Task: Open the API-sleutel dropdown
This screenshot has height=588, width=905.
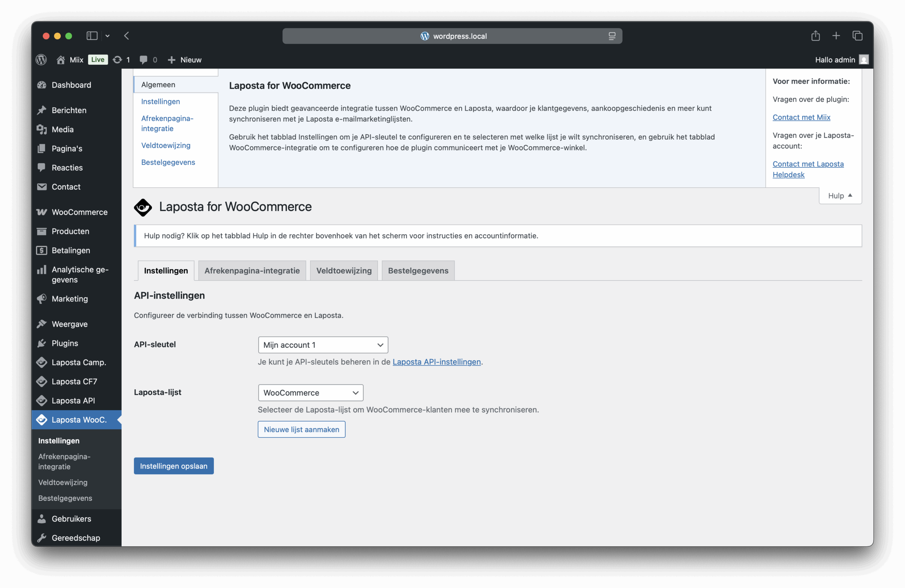Action: [323, 345]
